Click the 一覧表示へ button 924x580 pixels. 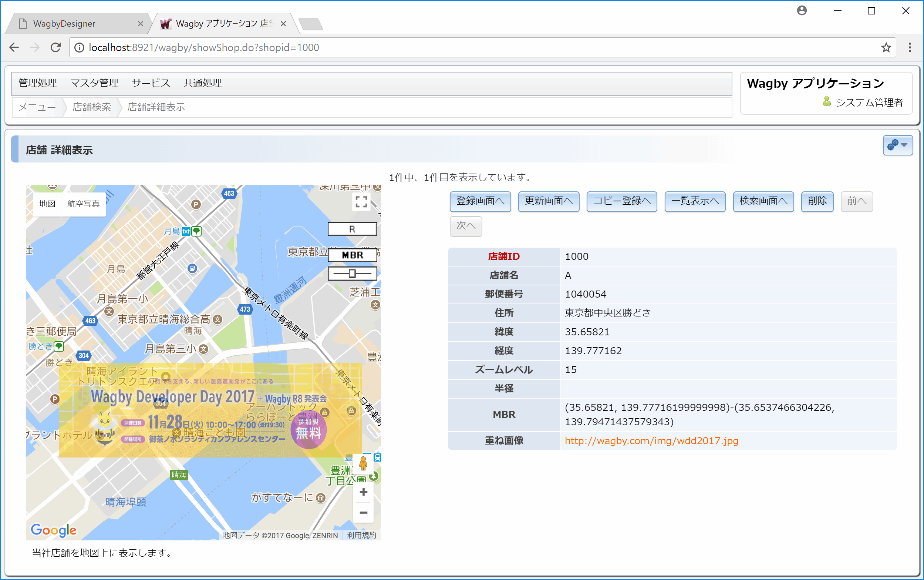click(x=695, y=201)
